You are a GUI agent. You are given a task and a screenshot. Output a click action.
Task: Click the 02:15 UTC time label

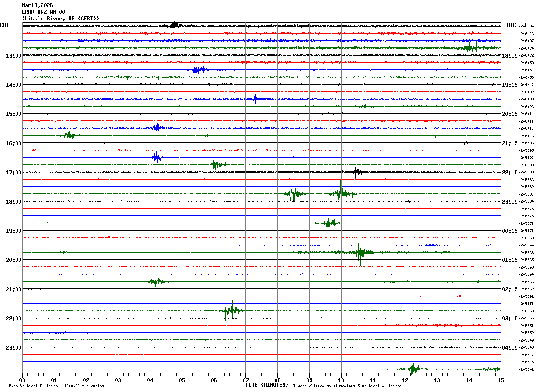coord(510,289)
